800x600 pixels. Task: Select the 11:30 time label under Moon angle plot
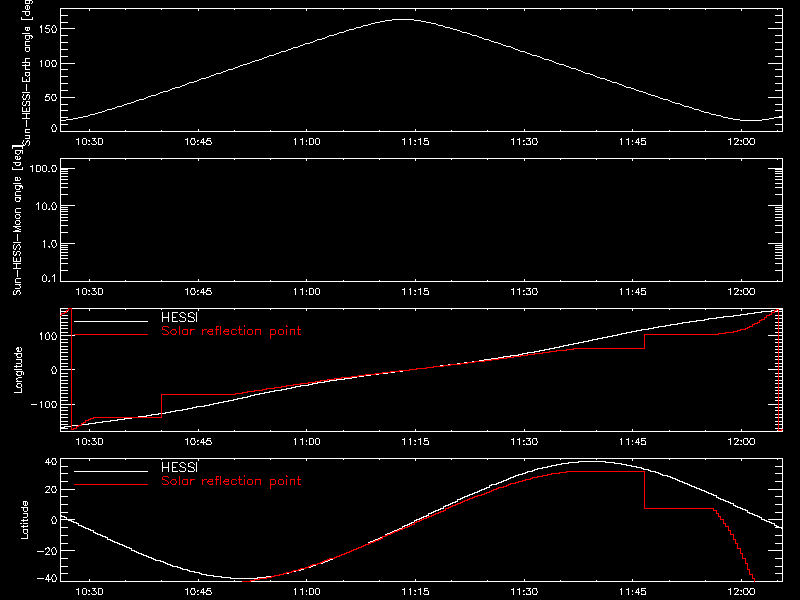click(524, 292)
